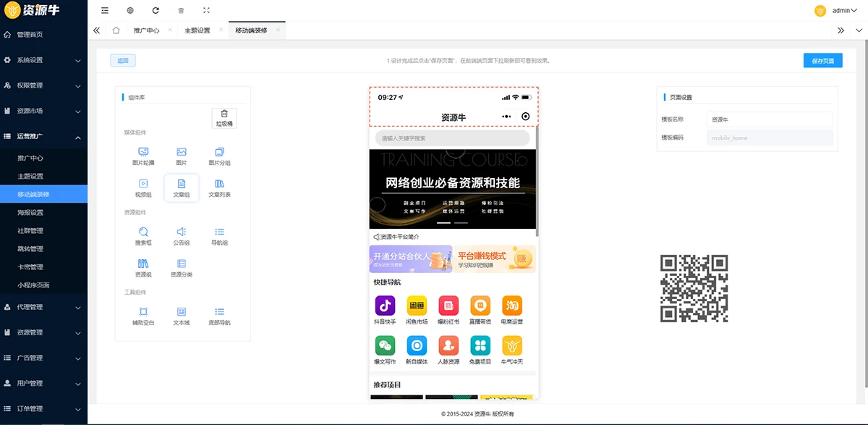Image resolution: width=868 pixels, height=425 pixels.
Task: Open 海报设置 in the sidebar menu
Action: pyautogui.click(x=30, y=213)
